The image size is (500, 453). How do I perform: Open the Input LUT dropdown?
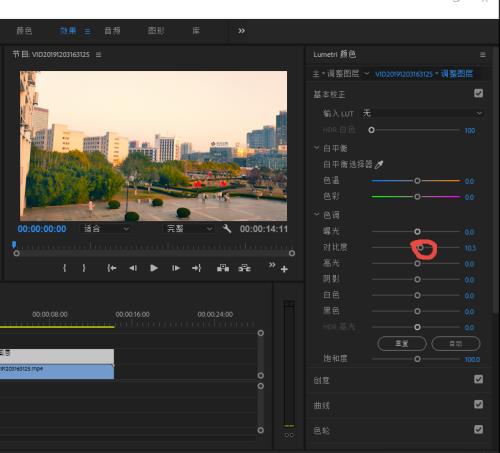(422, 114)
